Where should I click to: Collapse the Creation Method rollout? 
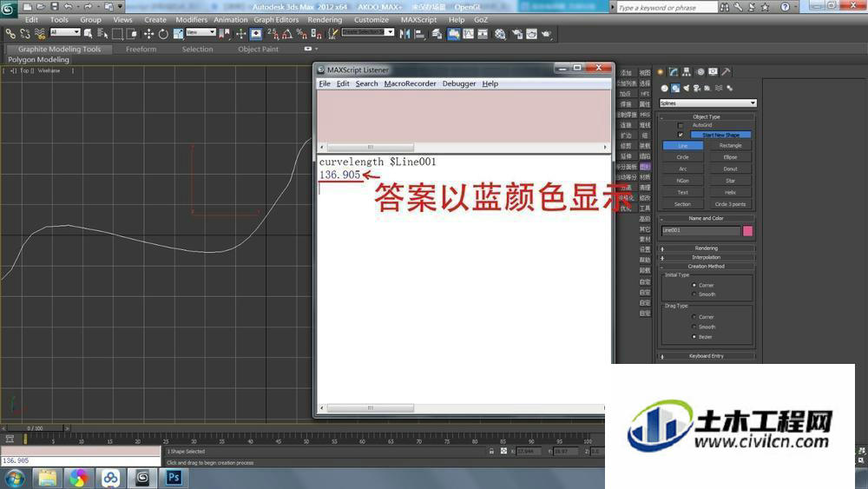pyautogui.click(x=707, y=267)
